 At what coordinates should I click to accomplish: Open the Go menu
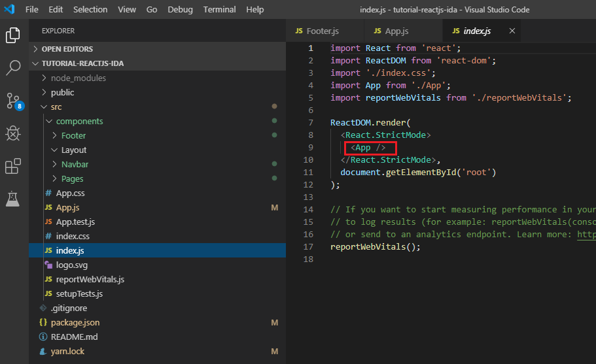pos(152,10)
